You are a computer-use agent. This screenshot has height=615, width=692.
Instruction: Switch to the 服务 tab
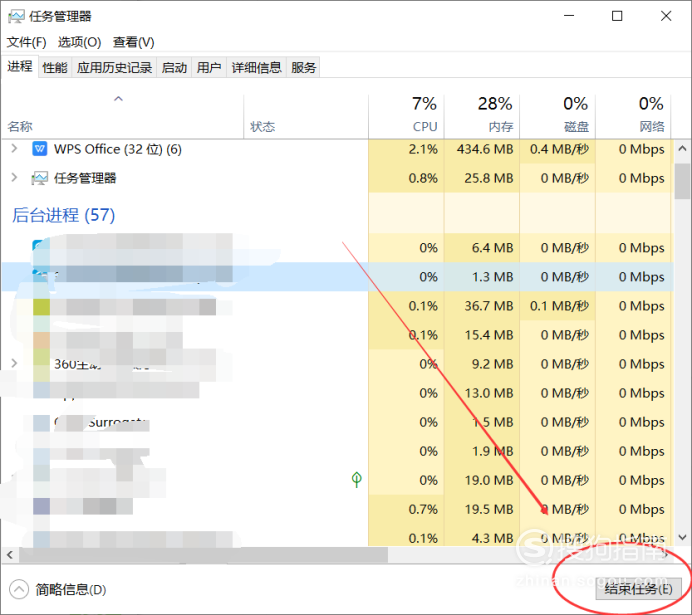coord(303,68)
